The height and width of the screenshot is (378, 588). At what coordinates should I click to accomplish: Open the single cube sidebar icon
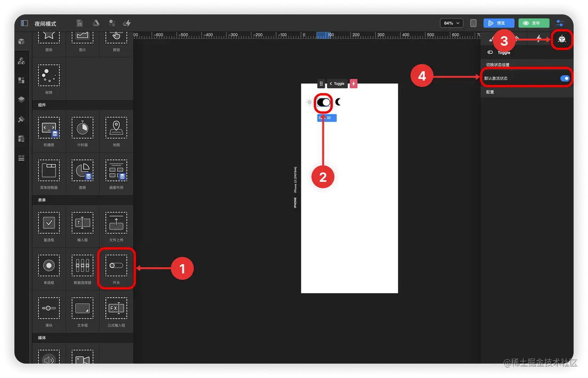[x=21, y=41]
